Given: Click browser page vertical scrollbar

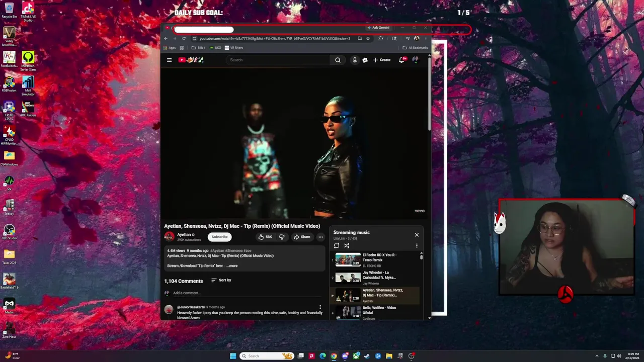Looking at the screenshot, I should tap(429, 93).
